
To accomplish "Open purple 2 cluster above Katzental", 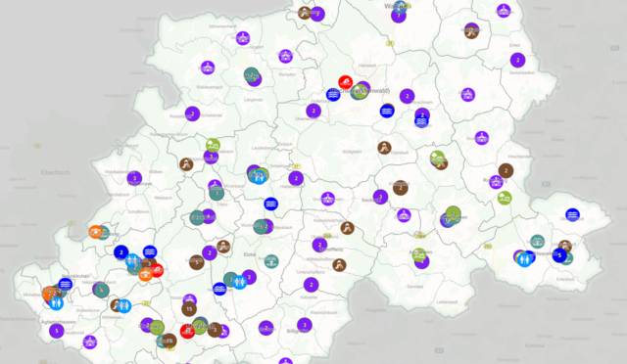I will tap(312, 285).
